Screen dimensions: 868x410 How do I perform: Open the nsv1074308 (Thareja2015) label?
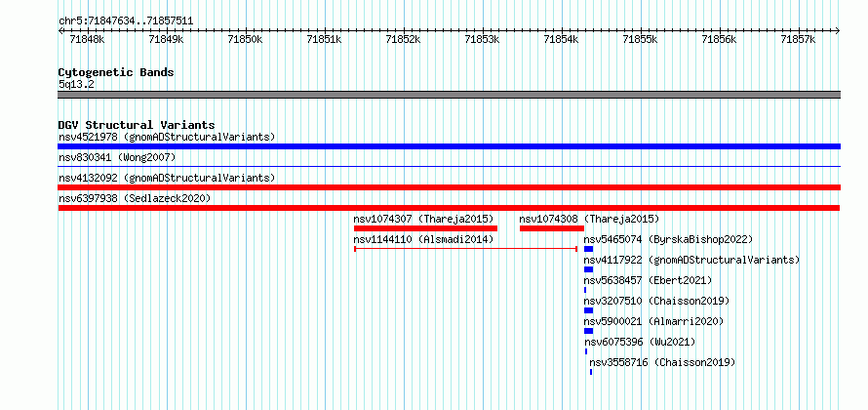(589, 219)
